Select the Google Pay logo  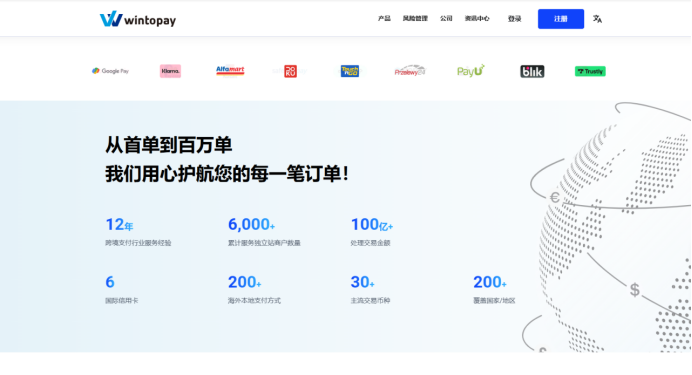[110, 71]
